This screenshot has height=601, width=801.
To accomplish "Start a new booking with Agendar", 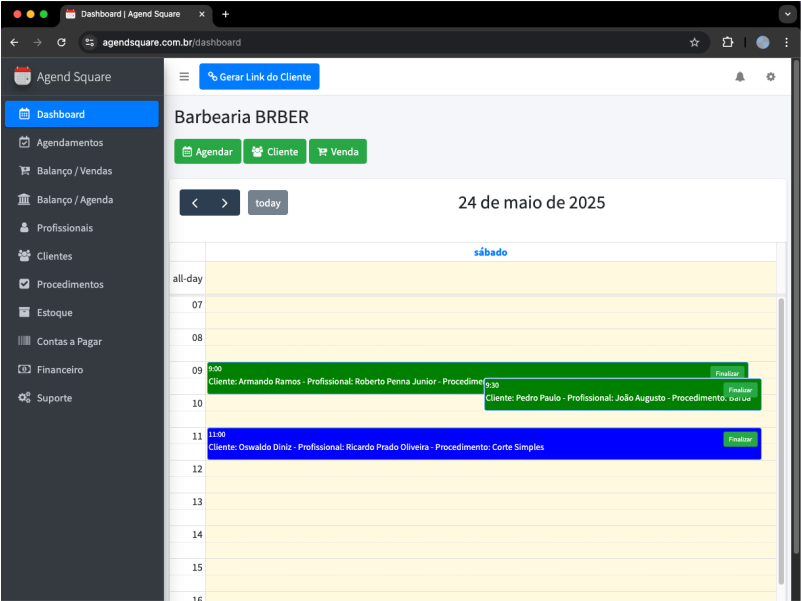I will tap(207, 151).
